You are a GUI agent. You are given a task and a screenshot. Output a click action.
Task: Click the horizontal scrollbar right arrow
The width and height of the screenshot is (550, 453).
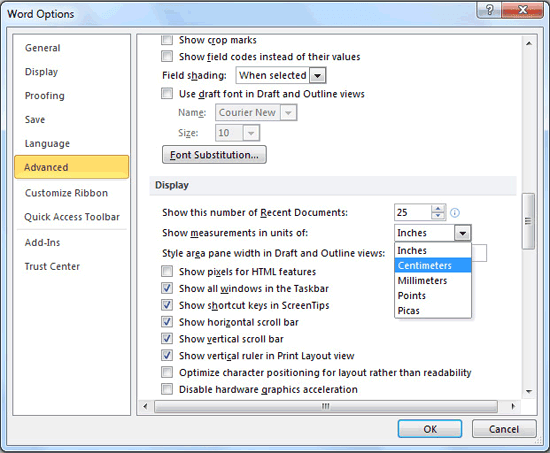point(513,406)
